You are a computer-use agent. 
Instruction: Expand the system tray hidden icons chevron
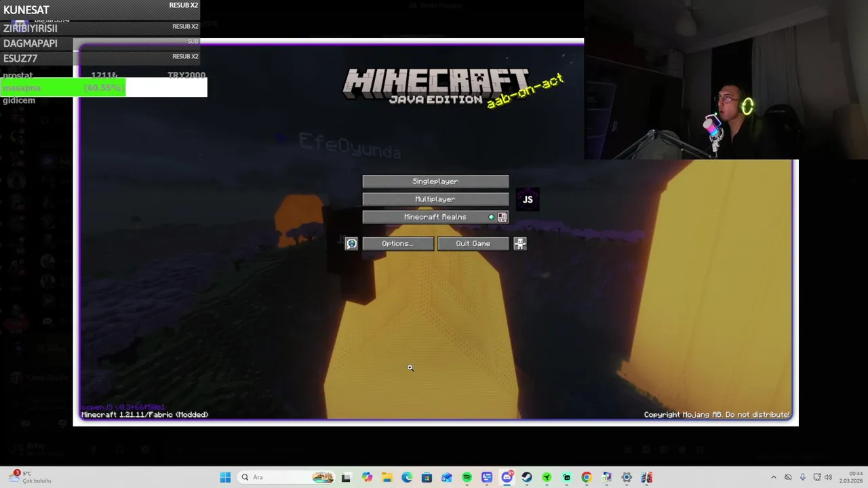point(774,477)
